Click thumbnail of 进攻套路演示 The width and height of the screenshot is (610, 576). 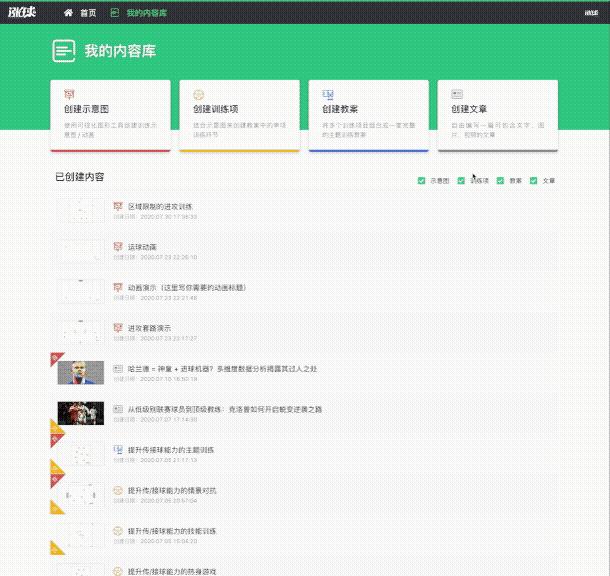tap(81, 332)
